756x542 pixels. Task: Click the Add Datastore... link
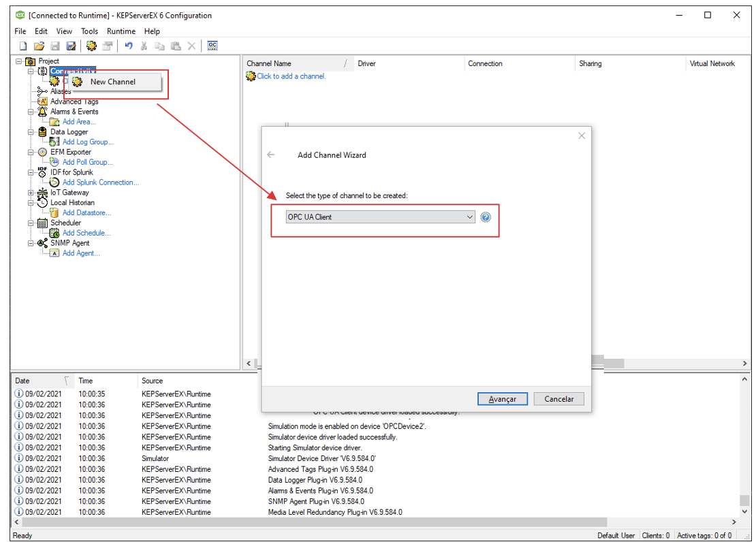[86, 212]
